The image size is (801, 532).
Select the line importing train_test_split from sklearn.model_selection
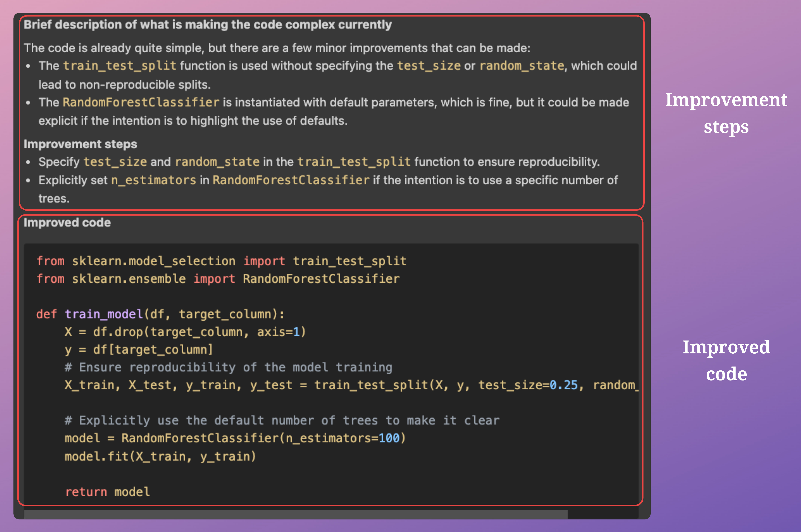coord(221,261)
